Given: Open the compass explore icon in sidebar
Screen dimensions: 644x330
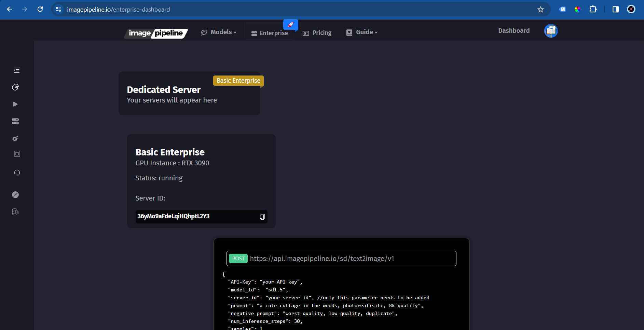Looking at the screenshot, I should click(15, 195).
